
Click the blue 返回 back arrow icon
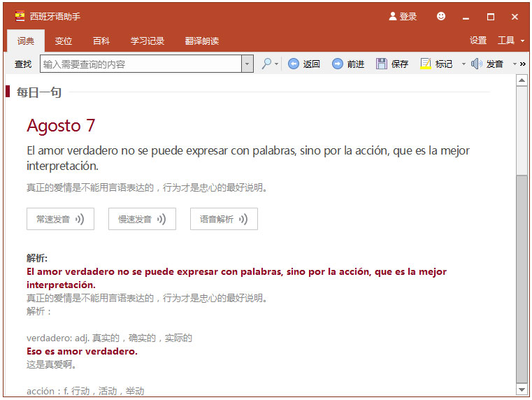coord(294,64)
